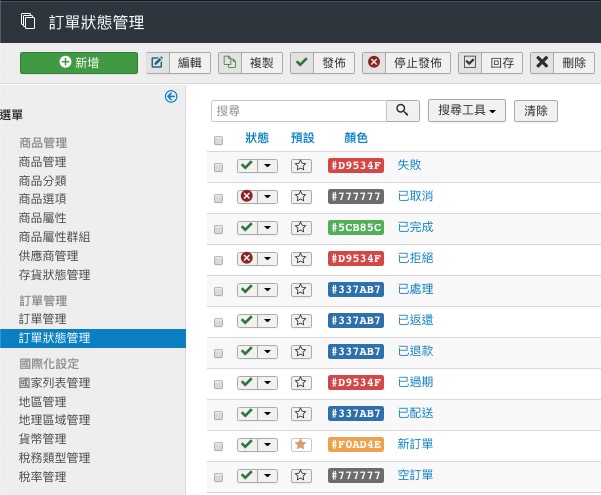
Task: Open 商品分類 in the sidebar menu
Action: (42, 181)
